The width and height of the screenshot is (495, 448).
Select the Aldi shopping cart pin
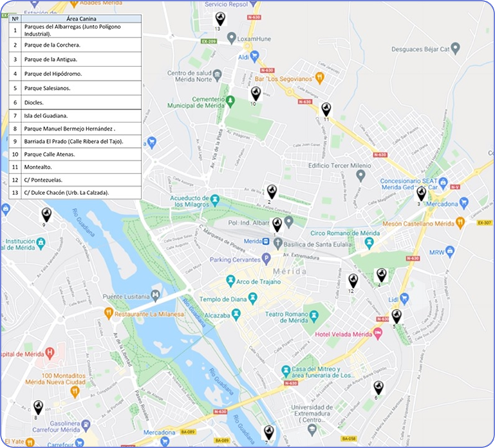(254, 57)
